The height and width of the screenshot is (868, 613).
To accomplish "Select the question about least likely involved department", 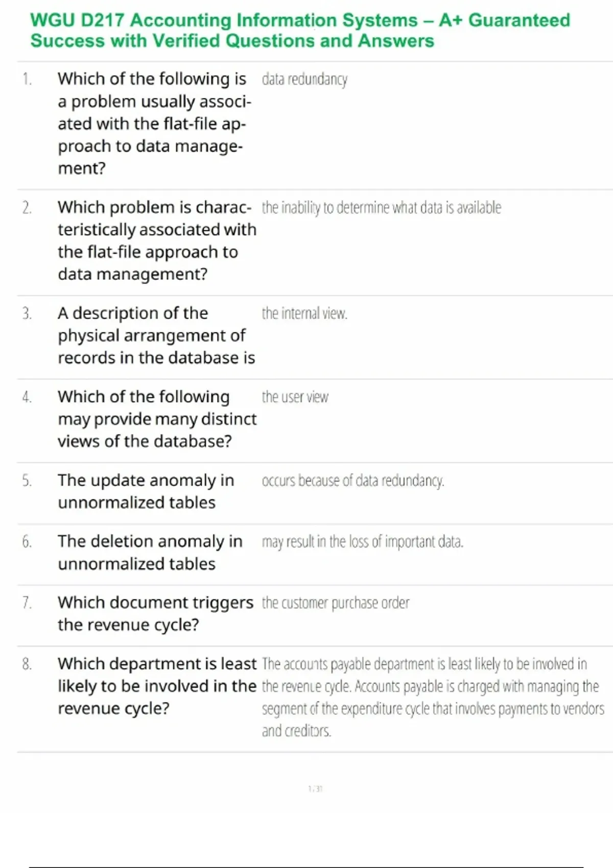I will (x=157, y=686).
